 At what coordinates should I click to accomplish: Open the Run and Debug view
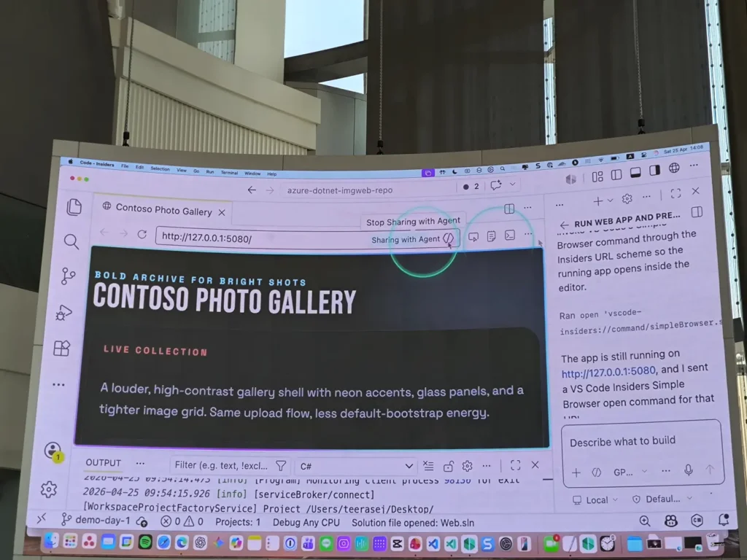click(64, 313)
